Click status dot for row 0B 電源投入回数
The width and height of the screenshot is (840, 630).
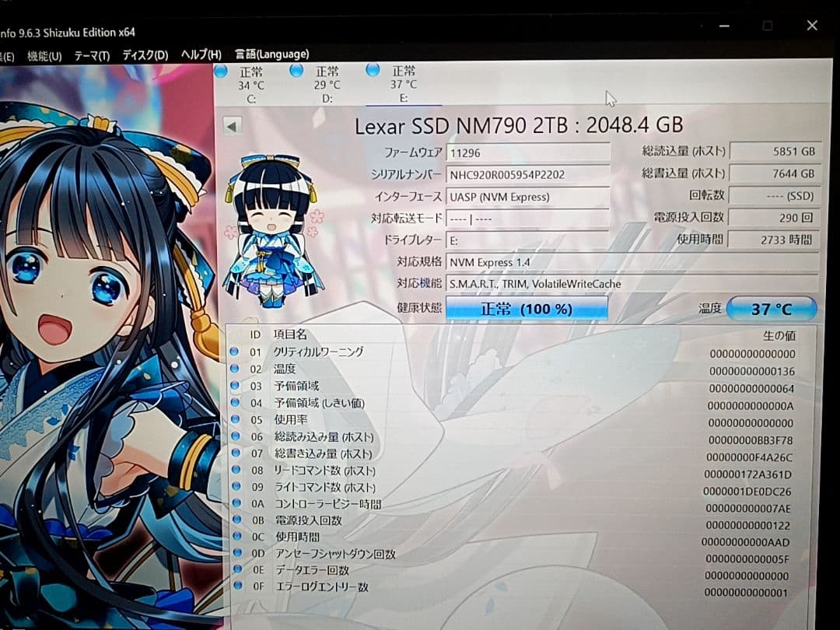click(236, 520)
